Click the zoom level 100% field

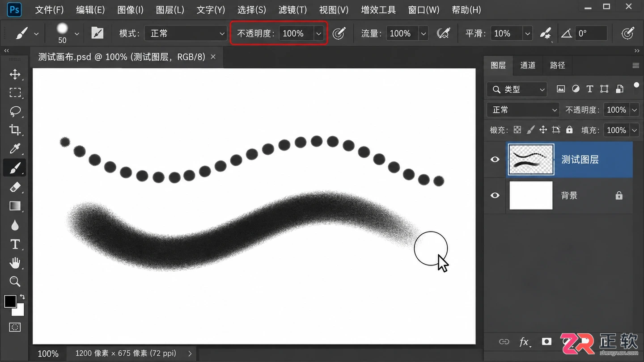tap(48, 354)
